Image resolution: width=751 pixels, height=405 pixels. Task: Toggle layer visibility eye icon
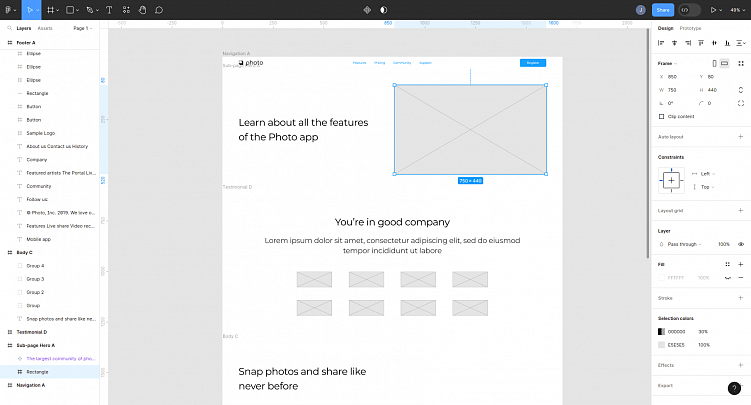(x=741, y=244)
